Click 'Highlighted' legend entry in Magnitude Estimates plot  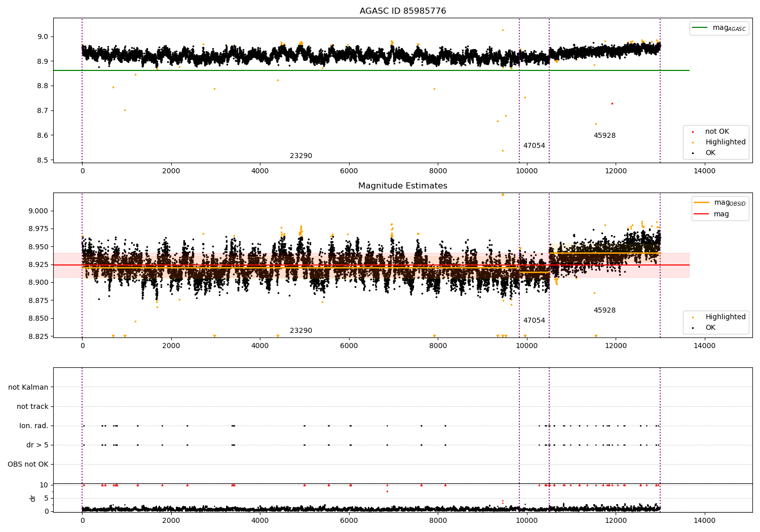(719, 317)
